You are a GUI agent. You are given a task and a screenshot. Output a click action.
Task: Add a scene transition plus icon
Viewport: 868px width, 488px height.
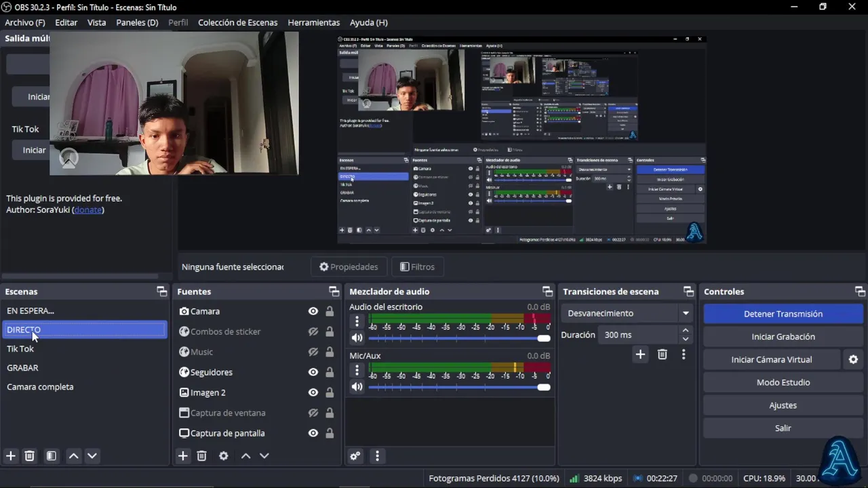pyautogui.click(x=640, y=354)
